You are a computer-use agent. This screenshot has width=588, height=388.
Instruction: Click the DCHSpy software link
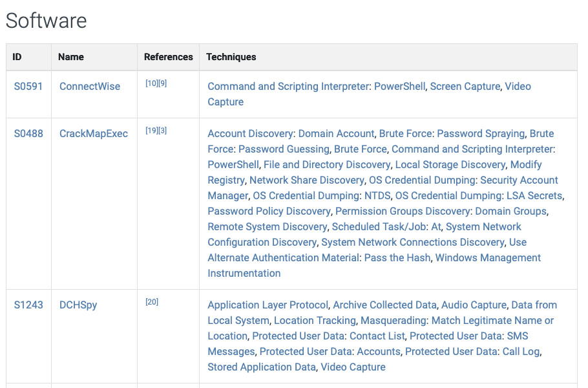tap(78, 305)
